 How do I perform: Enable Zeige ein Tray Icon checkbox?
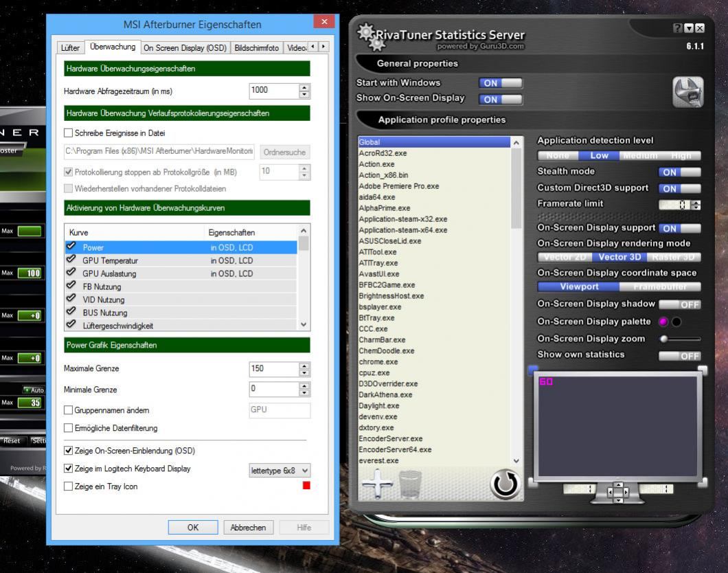pos(68,486)
